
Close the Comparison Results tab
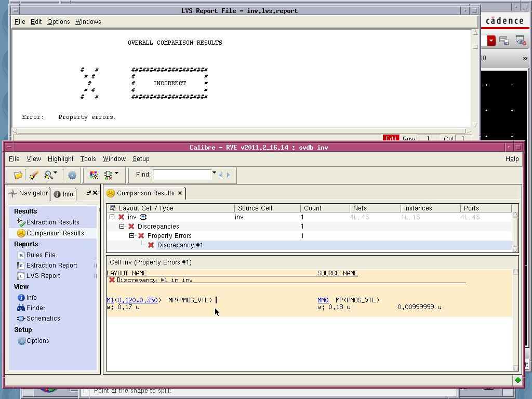point(180,193)
